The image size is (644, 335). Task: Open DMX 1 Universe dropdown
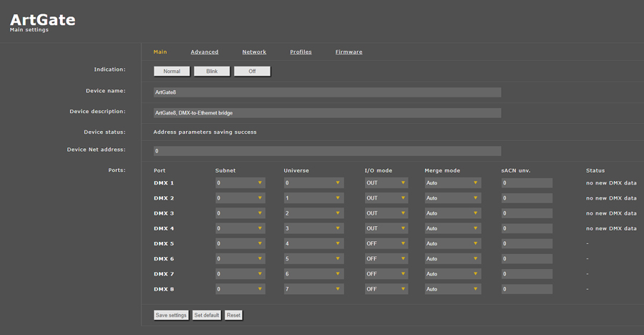[x=314, y=183]
